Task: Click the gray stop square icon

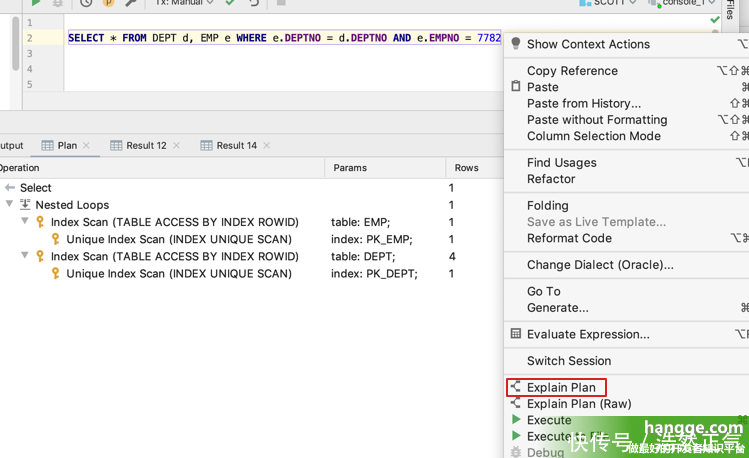Action: pos(281,2)
